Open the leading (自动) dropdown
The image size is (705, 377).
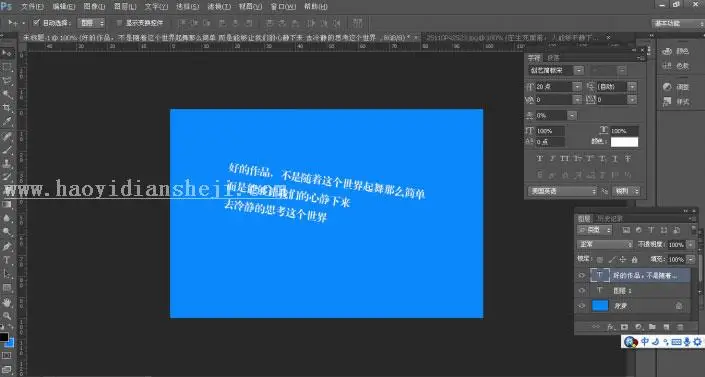click(x=632, y=86)
